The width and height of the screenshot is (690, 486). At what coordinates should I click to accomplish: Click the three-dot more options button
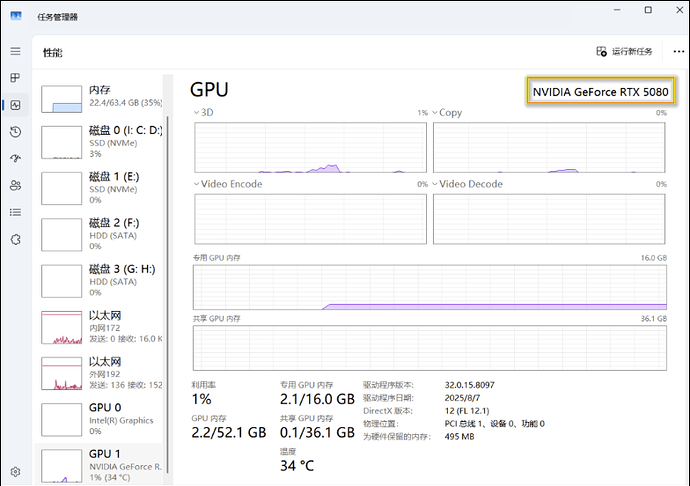coord(667,51)
